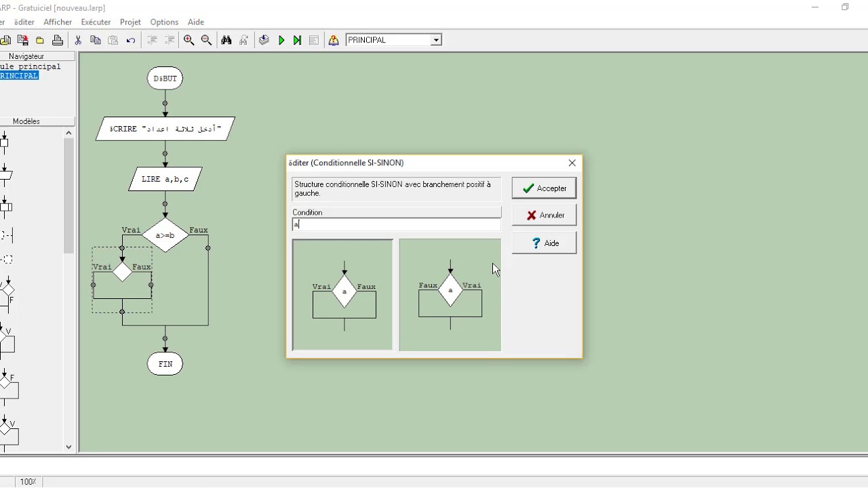Open the Exécuter menu

[96, 22]
